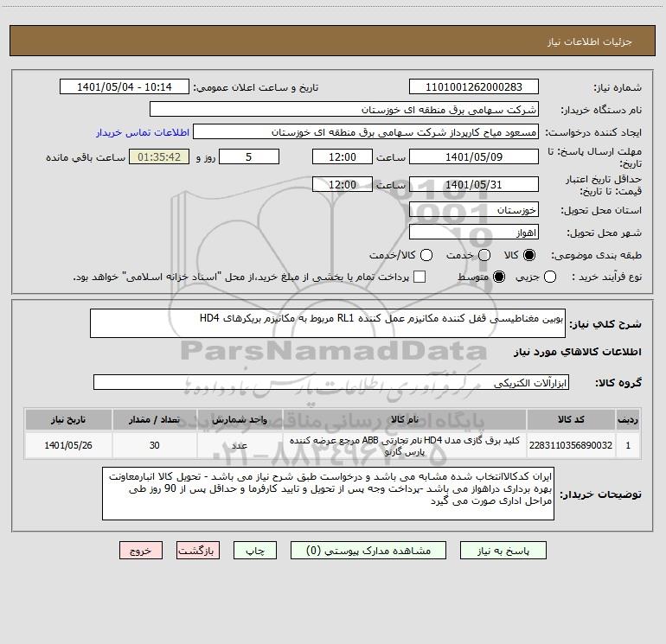Click the price validity date field 1401/05/31
666x644 pixels.
(474, 185)
